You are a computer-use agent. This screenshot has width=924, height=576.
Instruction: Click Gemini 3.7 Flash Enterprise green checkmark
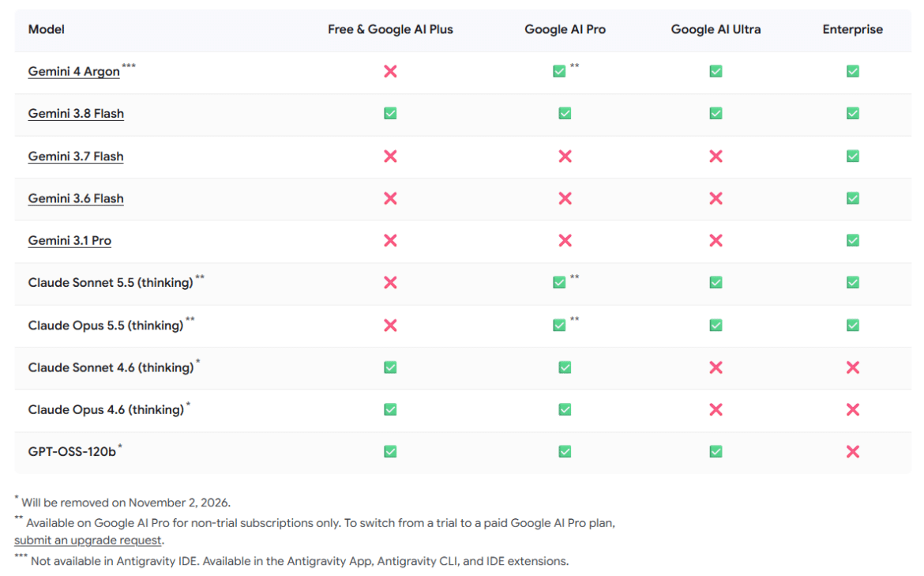[853, 156]
